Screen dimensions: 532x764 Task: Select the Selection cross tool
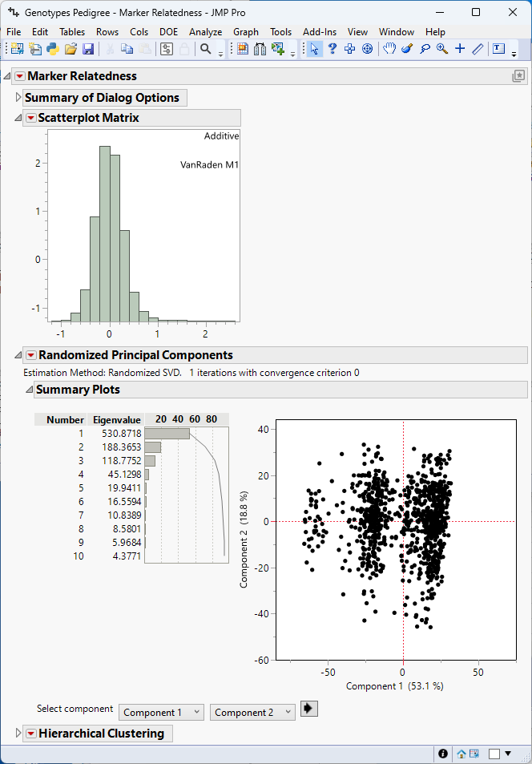(350, 49)
